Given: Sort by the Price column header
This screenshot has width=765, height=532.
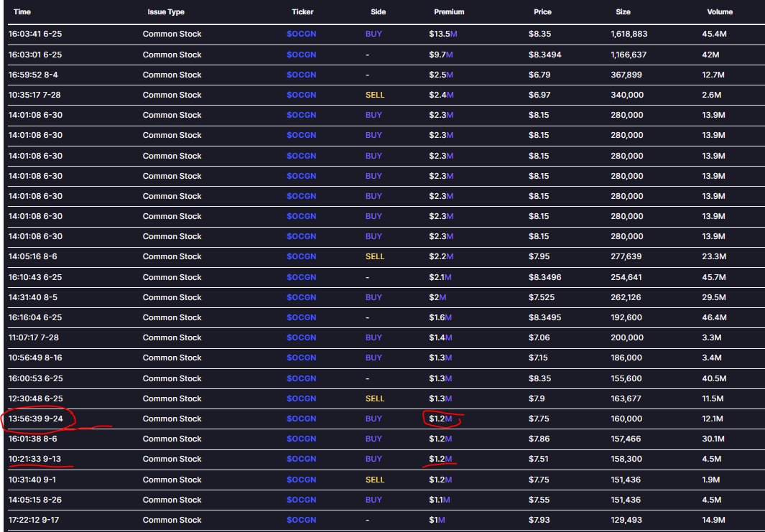Looking at the screenshot, I should coord(542,11).
